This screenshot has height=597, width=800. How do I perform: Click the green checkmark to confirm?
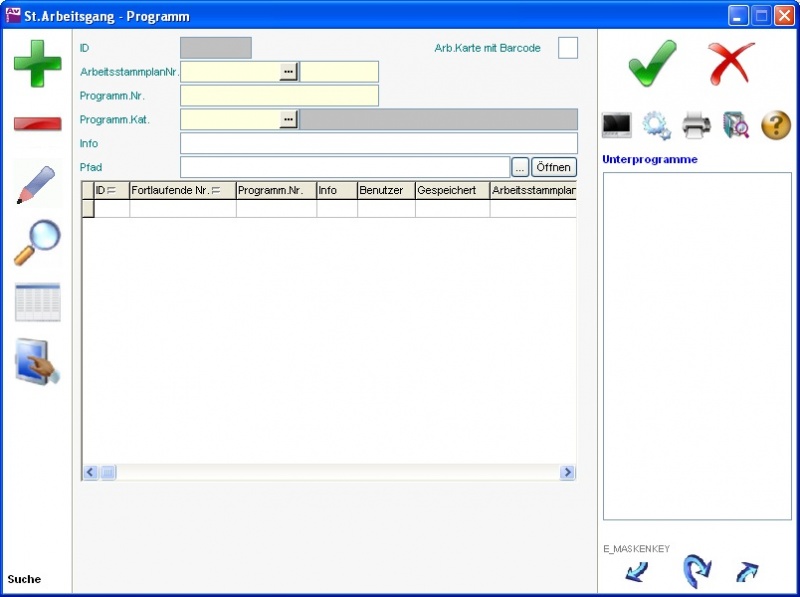652,63
